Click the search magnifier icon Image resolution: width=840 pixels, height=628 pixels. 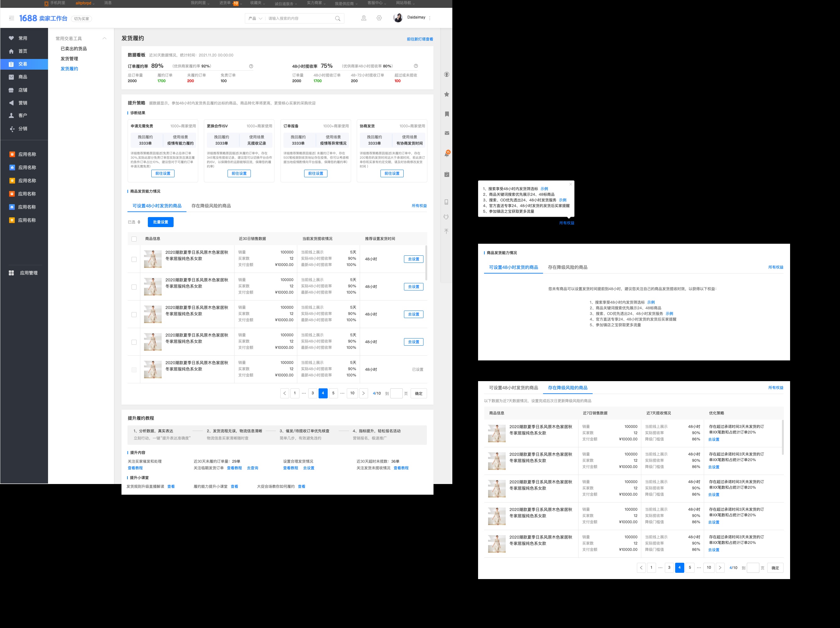tap(337, 18)
